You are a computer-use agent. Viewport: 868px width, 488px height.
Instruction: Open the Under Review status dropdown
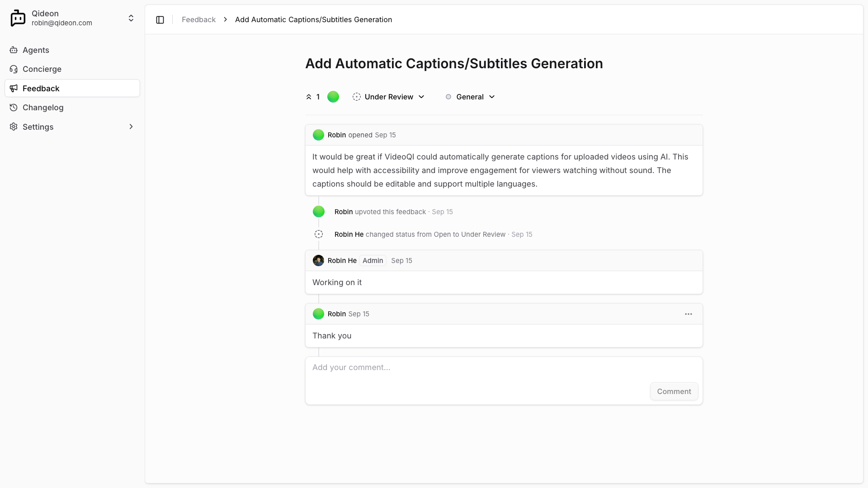pos(389,97)
